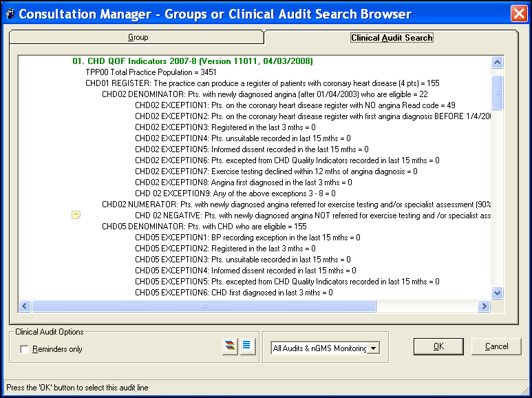Switch to the Group tab
The width and height of the screenshot is (532, 398).
pyautogui.click(x=138, y=37)
